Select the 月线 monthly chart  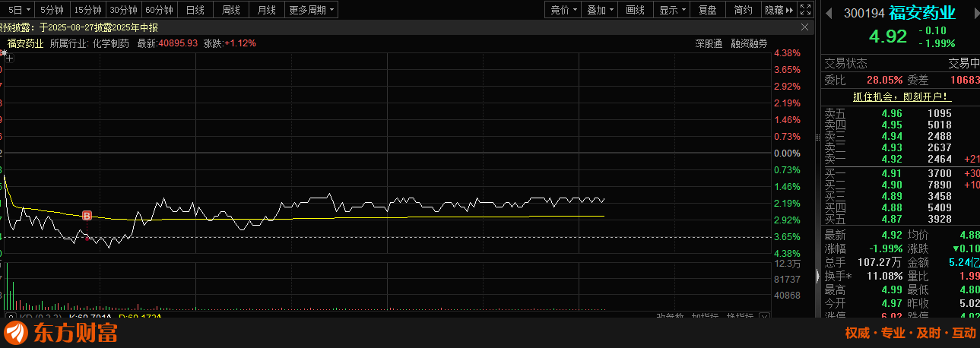tap(267, 10)
